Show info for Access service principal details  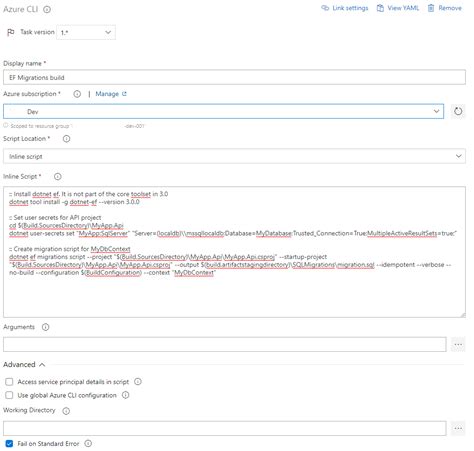click(138, 382)
